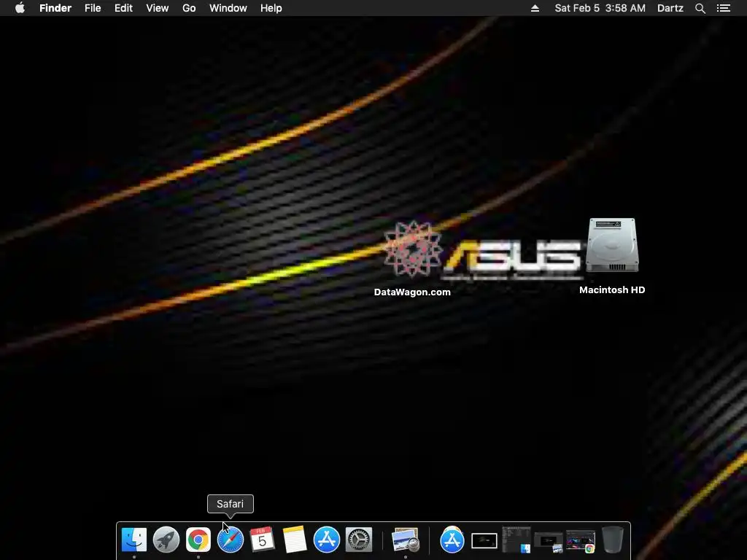Screen dimensions: 747x560
Task: Open Preview app in the Dock
Action: tap(406, 540)
